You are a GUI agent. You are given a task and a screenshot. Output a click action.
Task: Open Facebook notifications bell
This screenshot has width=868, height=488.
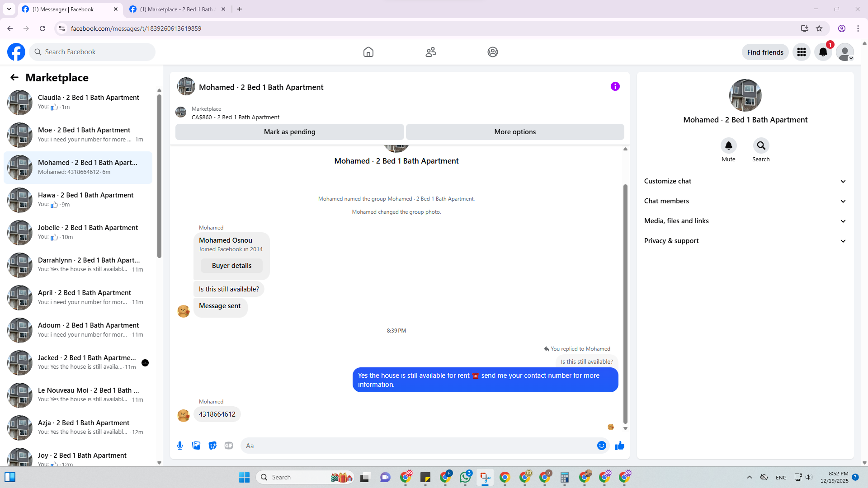(x=823, y=52)
